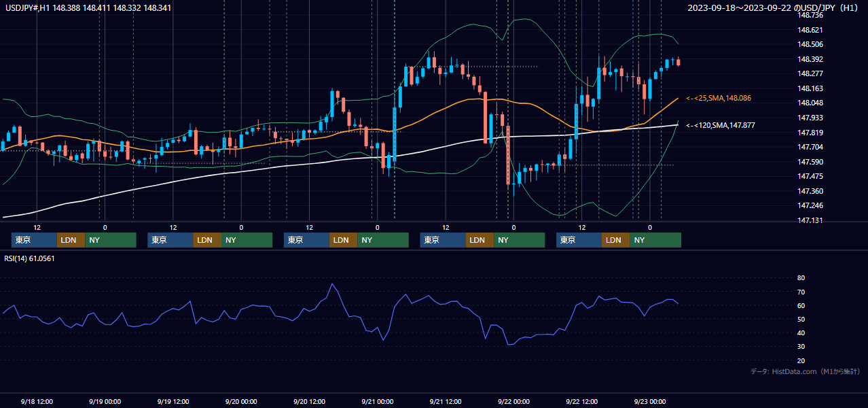Click price axis value 148.048

[x=810, y=103]
